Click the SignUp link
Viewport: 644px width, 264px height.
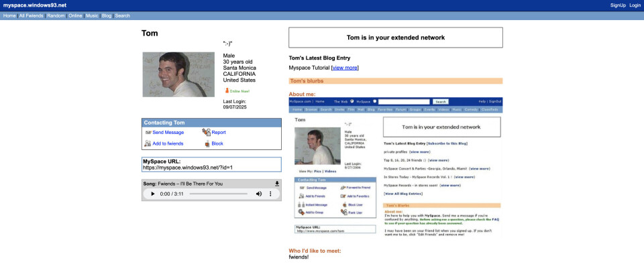point(618,5)
